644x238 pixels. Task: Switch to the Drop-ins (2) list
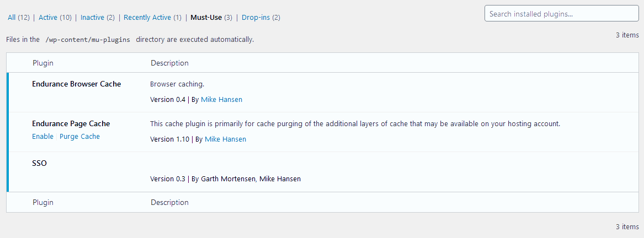[x=260, y=18]
